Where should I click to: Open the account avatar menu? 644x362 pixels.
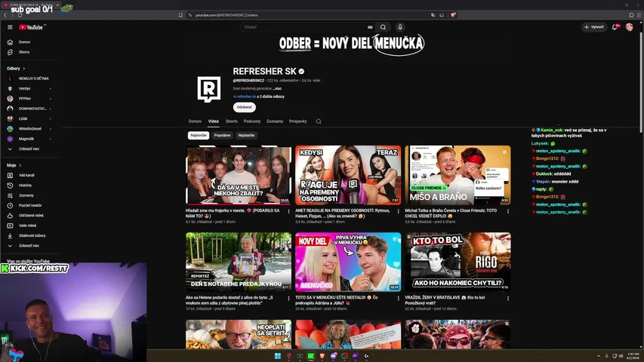(629, 27)
